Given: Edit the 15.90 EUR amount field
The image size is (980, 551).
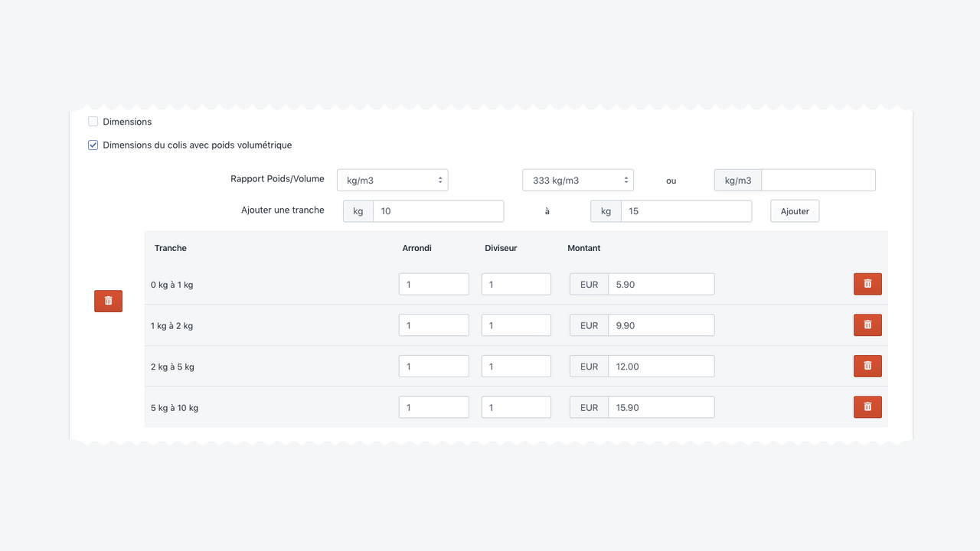Looking at the screenshot, I should (x=661, y=407).
